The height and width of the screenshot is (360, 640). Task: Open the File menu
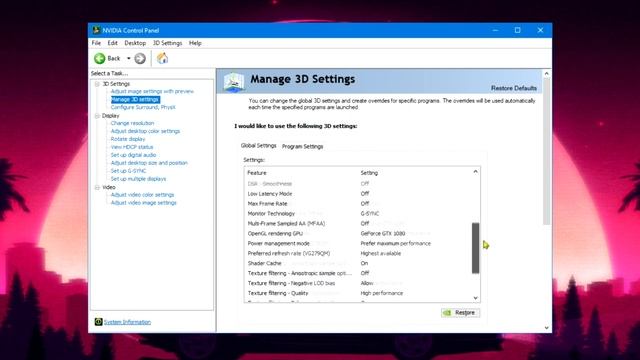[x=96, y=43]
